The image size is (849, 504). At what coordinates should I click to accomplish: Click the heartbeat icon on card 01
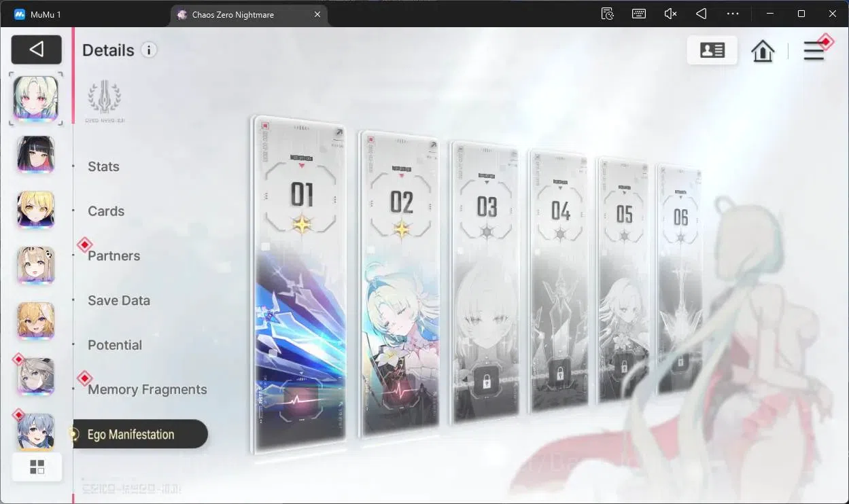click(300, 401)
